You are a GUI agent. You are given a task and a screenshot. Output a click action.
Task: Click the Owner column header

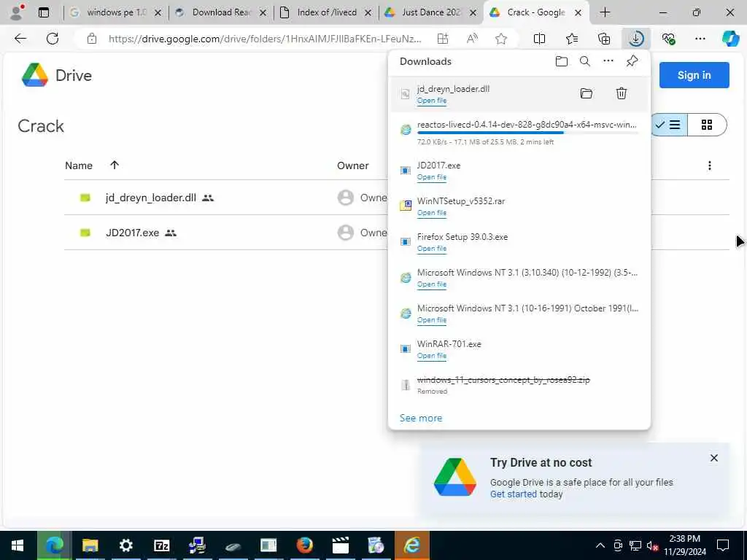click(352, 166)
